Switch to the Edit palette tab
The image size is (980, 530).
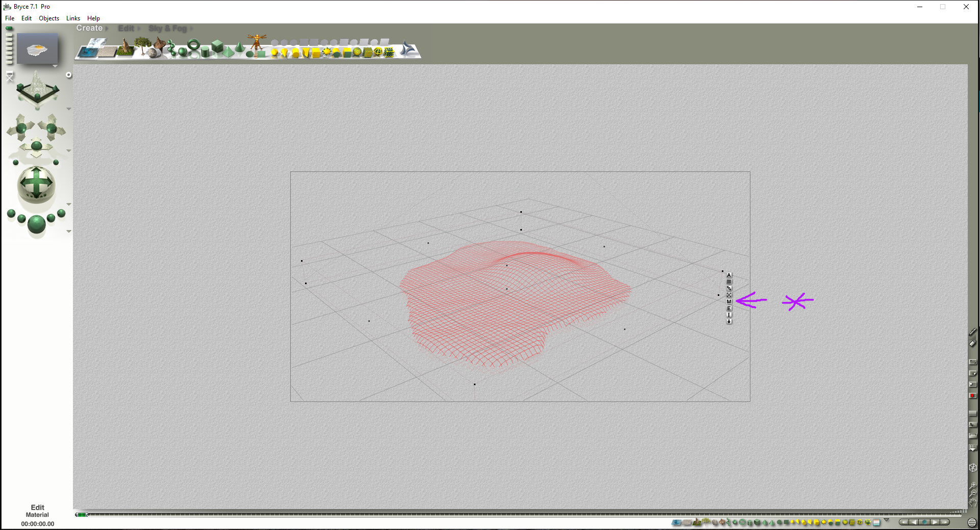[126, 29]
